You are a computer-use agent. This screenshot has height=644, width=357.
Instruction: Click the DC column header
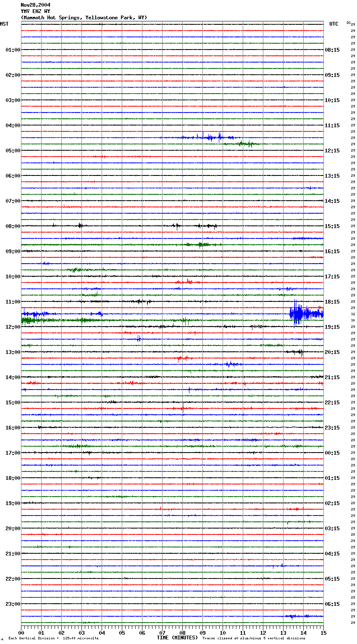coord(349,23)
